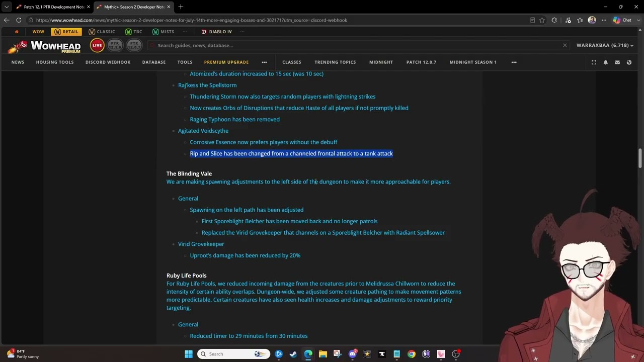Open the media control music icon
Screen dimensions: 644x362
pyautogui.click(x=568, y=20)
